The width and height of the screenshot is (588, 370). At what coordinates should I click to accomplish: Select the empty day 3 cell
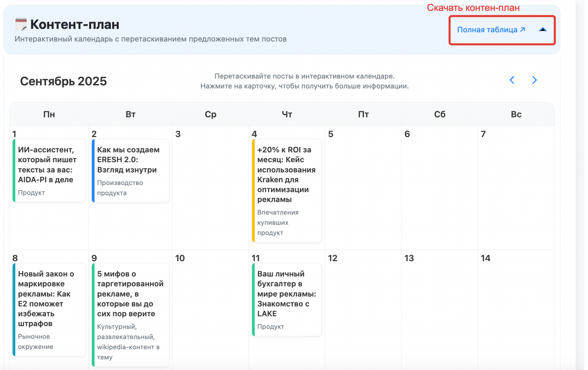click(210, 187)
